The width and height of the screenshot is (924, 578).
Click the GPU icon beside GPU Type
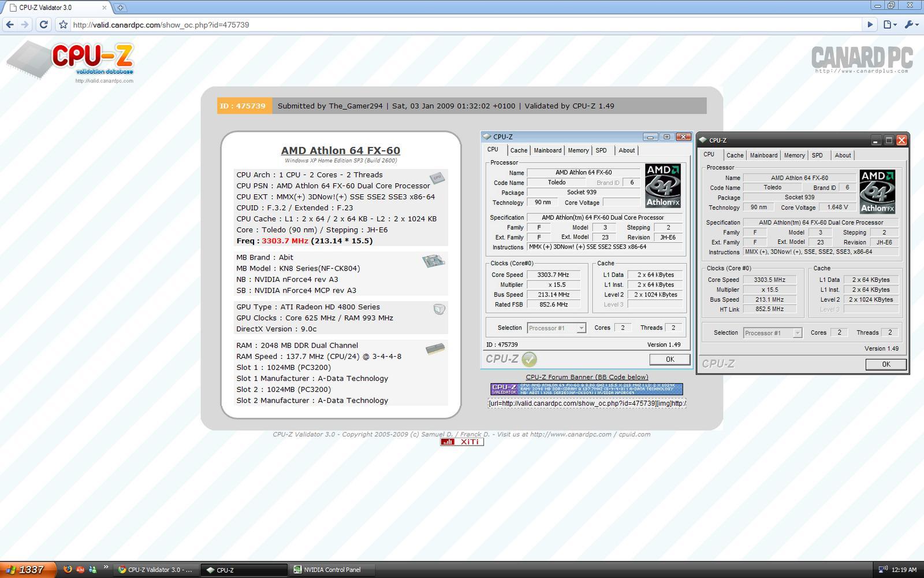click(439, 309)
